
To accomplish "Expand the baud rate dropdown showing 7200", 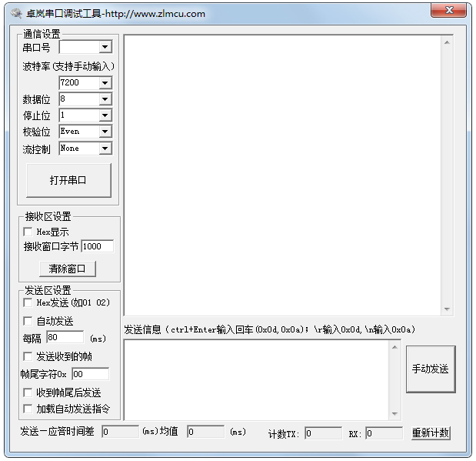I will coord(105,82).
